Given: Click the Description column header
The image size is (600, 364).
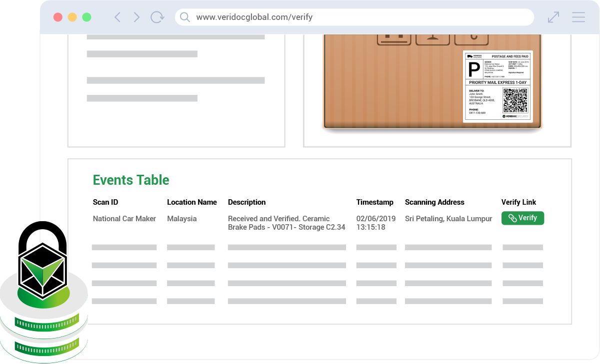Looking at the screenshot, I should click(x=246, y=202).
